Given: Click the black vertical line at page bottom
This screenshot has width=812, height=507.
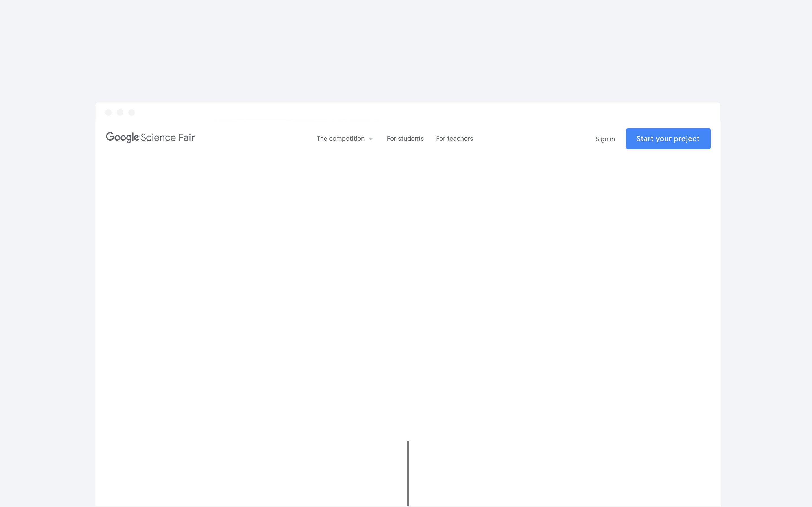Looking at the screenshot, I should (x=408, y=473).
